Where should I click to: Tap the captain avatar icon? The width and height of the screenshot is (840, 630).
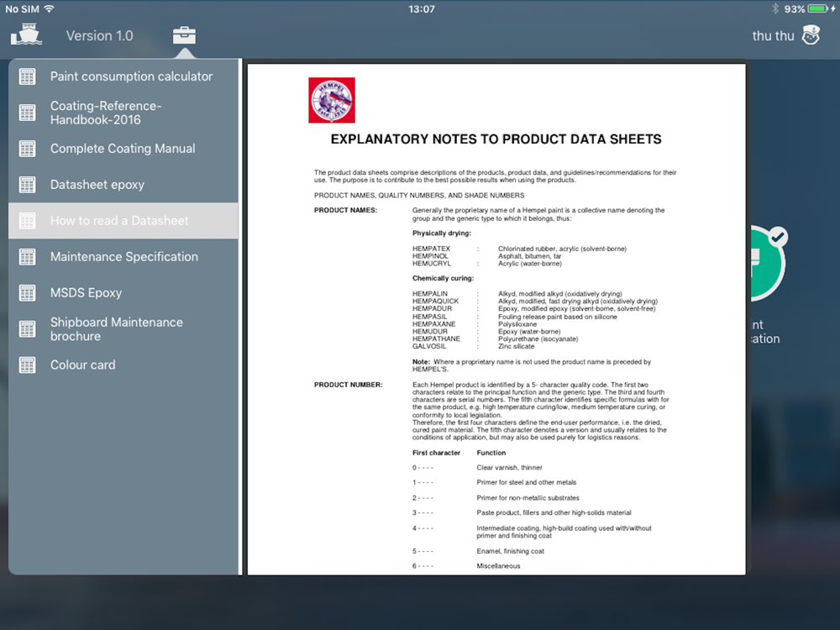pyautogui.click(x=811, y=35)
